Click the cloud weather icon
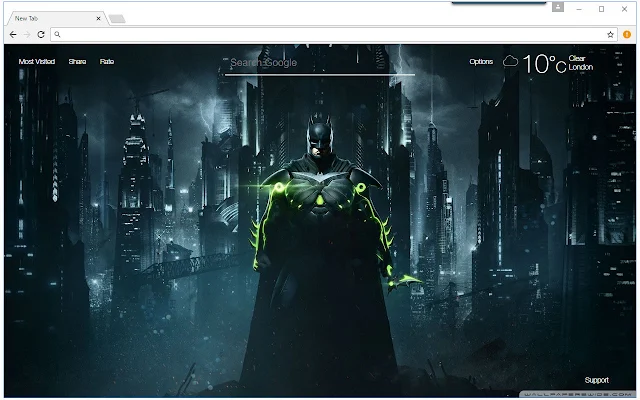 click(x=510, y=62)
